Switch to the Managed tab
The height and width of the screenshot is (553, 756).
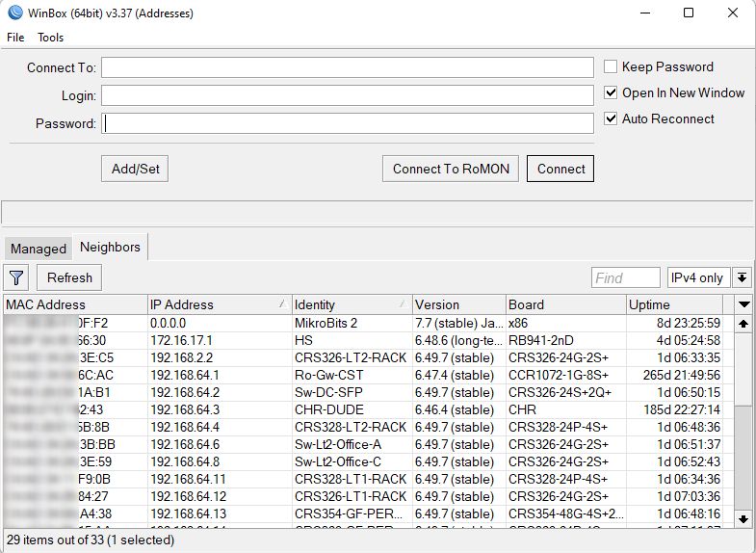pyautogui.click(x=39, y=249)
